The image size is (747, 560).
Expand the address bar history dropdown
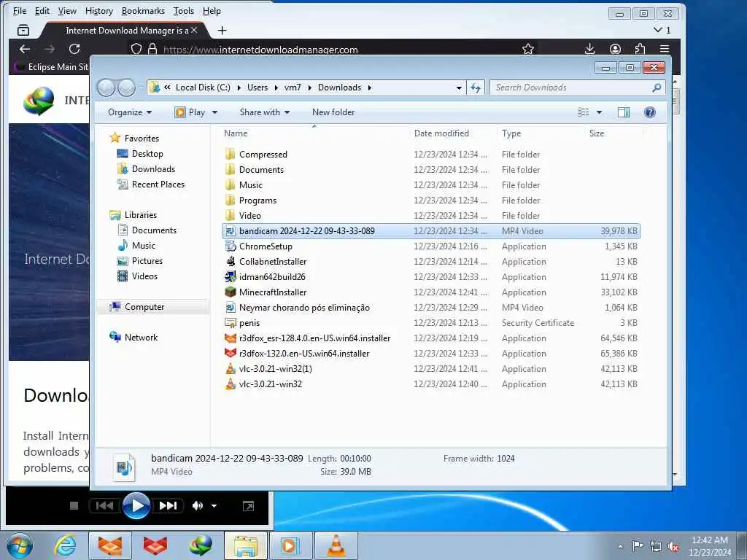pyautogui.click(x=459, y=87)
